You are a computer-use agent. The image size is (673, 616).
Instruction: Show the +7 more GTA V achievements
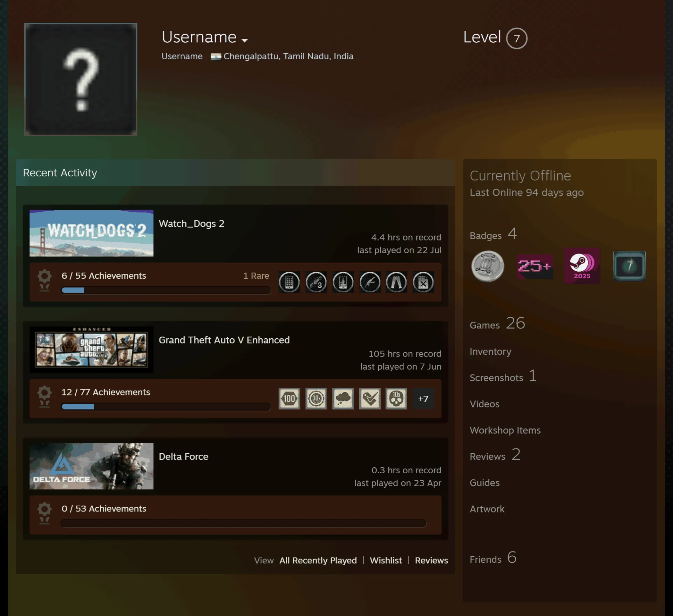(x=423, y=399)
